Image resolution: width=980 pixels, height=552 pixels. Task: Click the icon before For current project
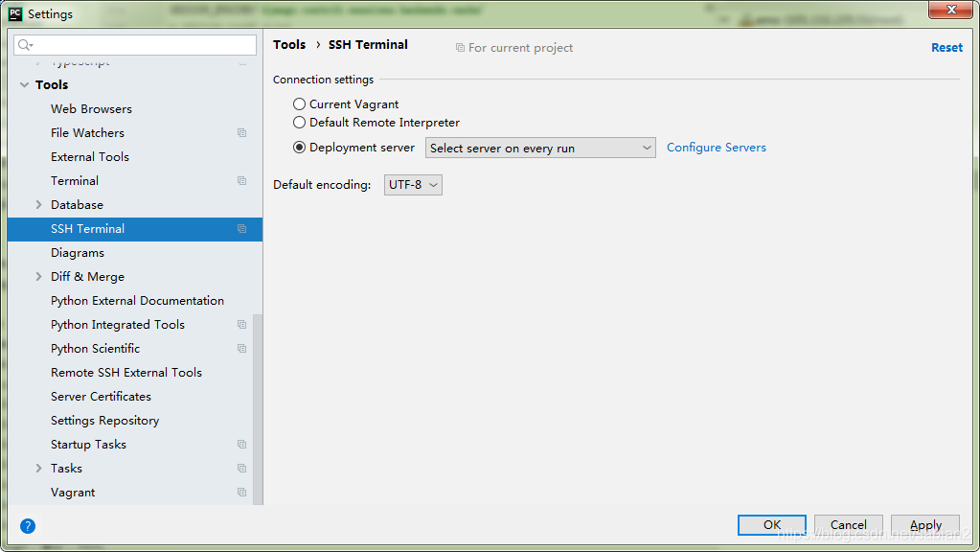point(460,48)
